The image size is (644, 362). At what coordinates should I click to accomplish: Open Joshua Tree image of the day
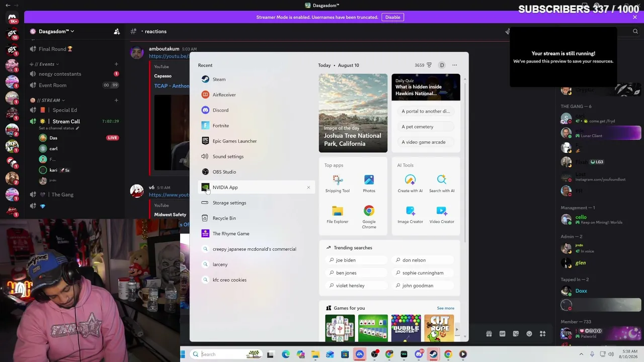point(353,113)
